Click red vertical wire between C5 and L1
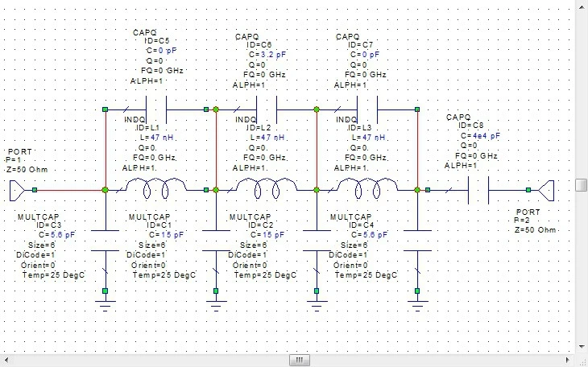Image resolution: width=588 pixels, height=367 pixels. 106,149
